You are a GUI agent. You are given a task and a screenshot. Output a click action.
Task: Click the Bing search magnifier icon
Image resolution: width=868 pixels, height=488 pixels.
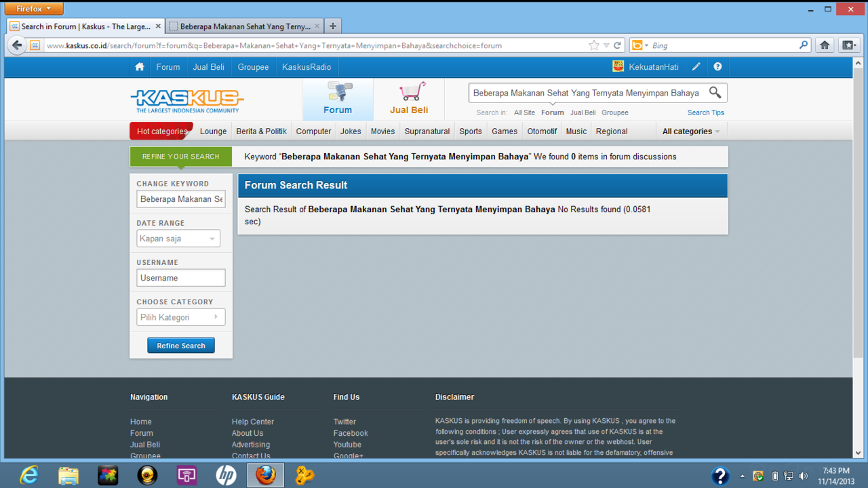[x=804, y=45]
